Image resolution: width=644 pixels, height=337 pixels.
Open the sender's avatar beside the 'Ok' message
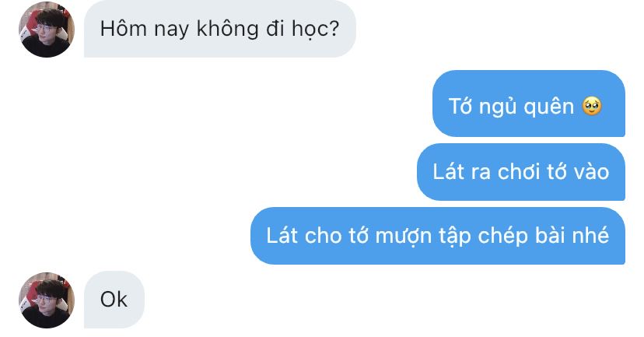coord(47,300)
